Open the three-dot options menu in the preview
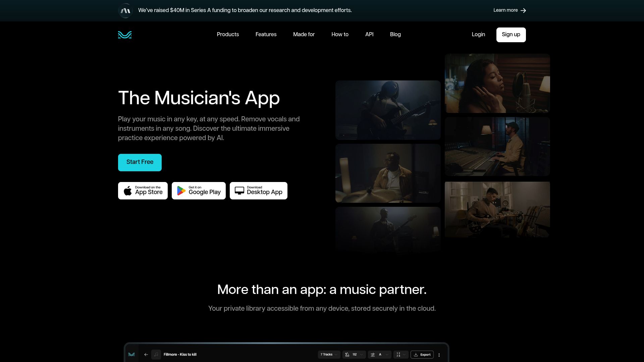Viewport: 644px width, 362px height. click(439, 355)
